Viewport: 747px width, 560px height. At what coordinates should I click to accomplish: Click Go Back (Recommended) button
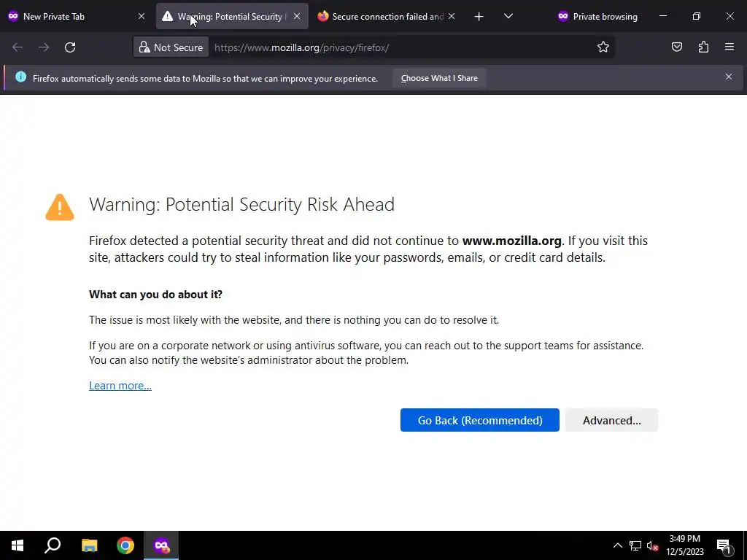(x=480, y=420)
